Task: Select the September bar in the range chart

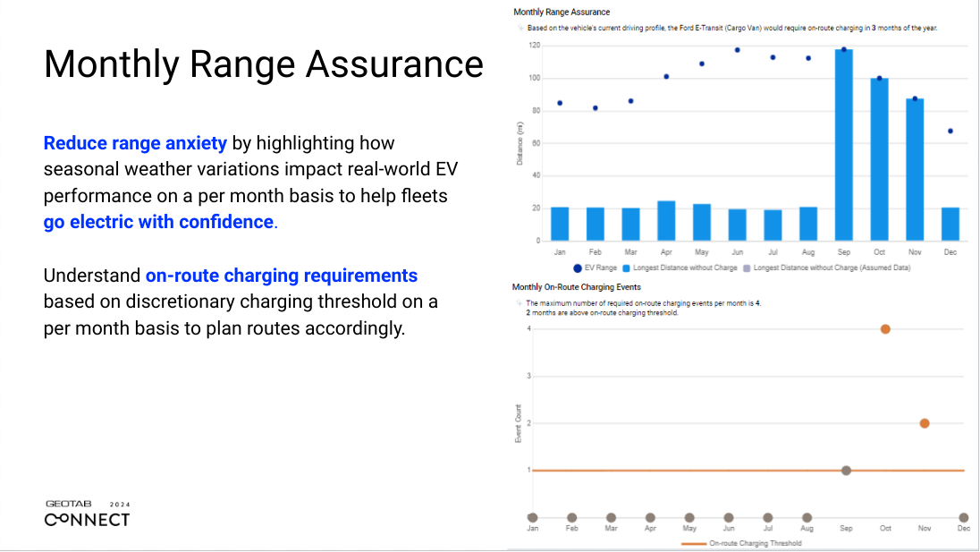Action: click(843, 143)
